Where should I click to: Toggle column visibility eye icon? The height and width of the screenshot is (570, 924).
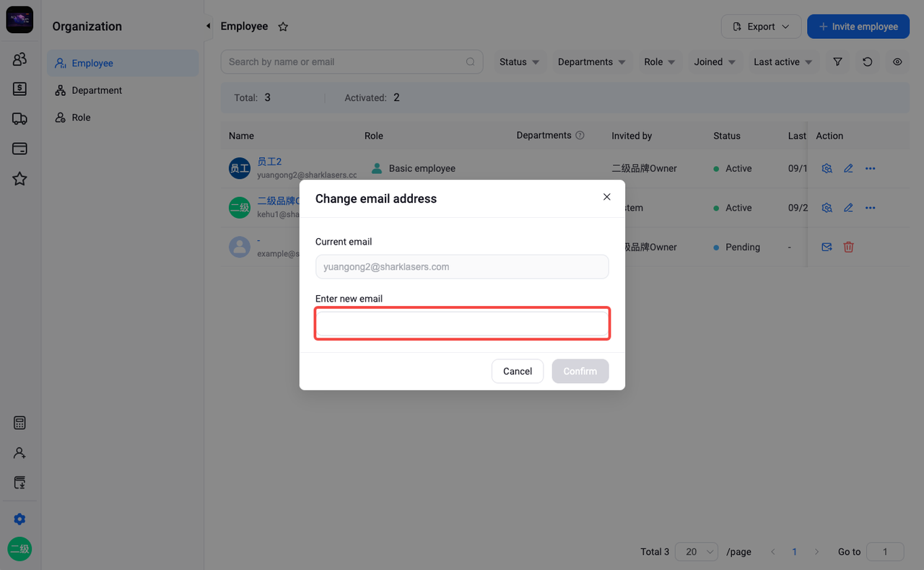point(897,62)
